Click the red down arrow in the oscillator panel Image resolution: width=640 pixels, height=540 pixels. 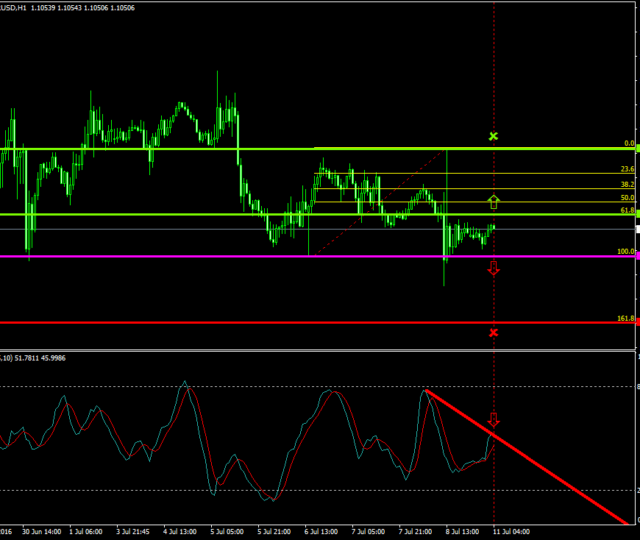[x=493, y=420]
